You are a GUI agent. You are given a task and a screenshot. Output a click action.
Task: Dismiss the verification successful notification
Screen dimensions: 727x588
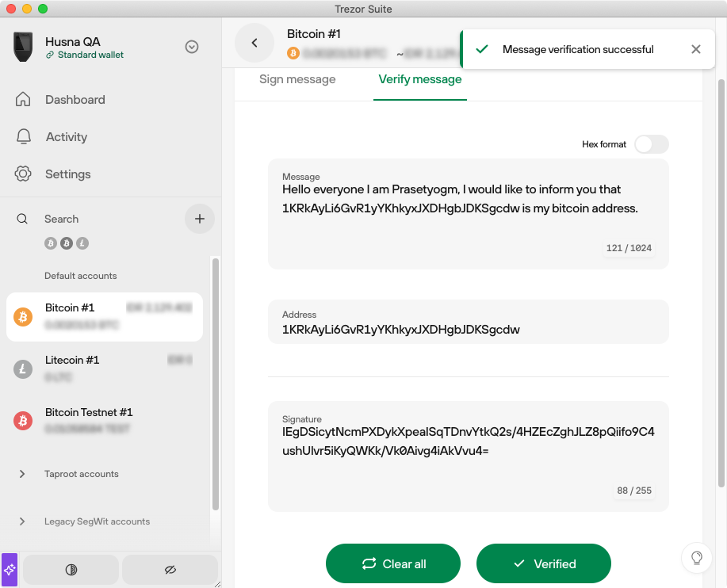pos(695,49)
